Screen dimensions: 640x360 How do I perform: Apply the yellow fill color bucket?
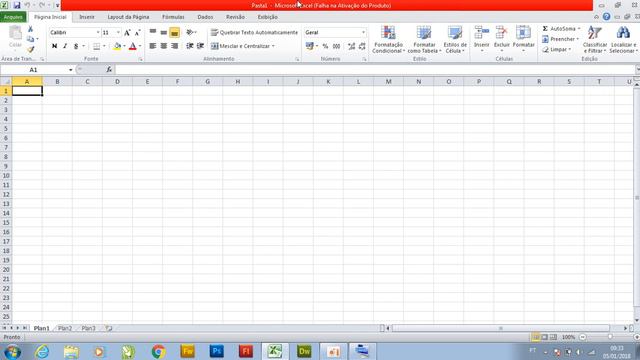click(x=117, y=46)
